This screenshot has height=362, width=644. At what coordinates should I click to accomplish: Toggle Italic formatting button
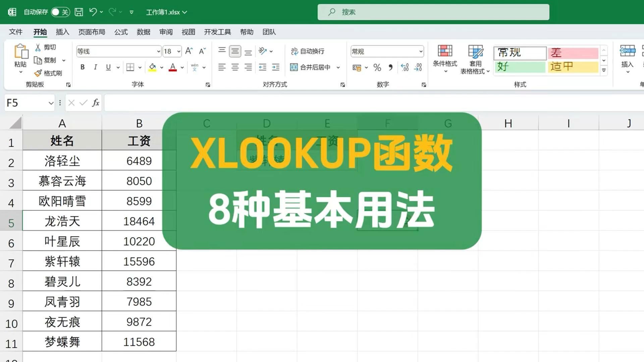tap(96, 67)
